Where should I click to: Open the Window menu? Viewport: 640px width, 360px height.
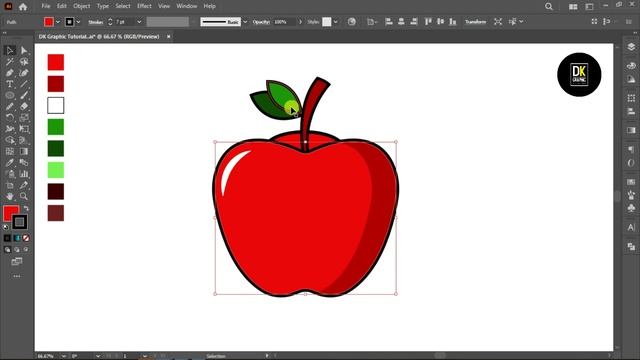pos(187,6)
